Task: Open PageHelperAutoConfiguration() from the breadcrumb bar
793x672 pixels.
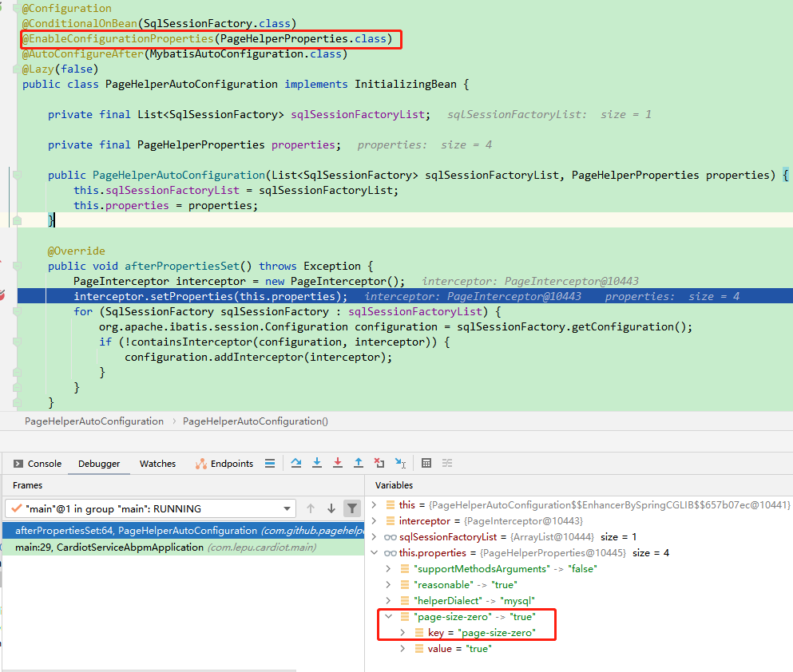Action: [254, 421]
